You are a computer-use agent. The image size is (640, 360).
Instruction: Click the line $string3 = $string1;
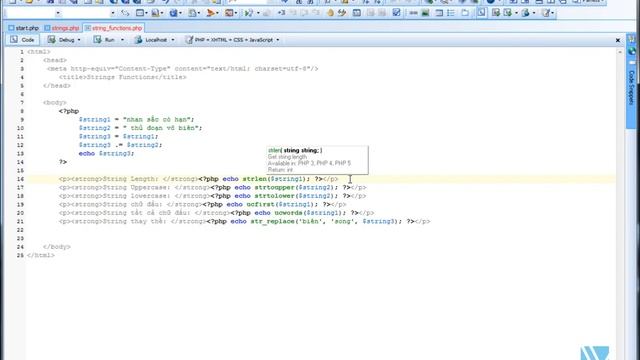click(118, 137)
